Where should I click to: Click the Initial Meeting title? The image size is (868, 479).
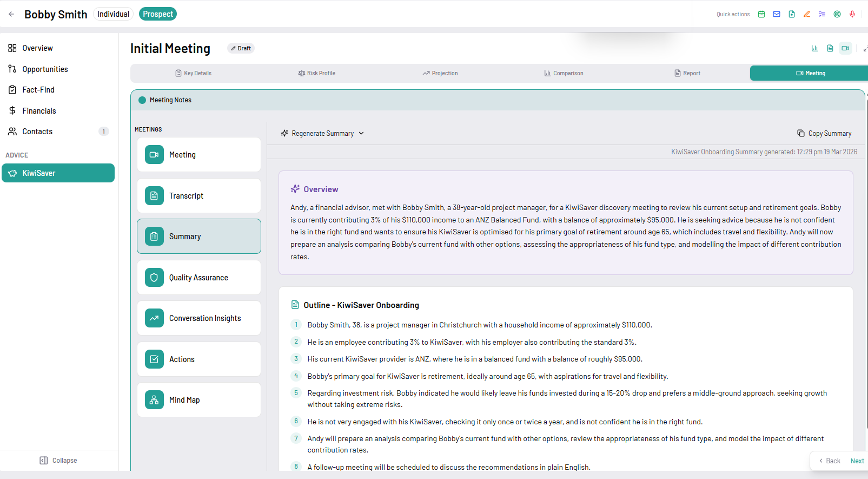(170, 49)
